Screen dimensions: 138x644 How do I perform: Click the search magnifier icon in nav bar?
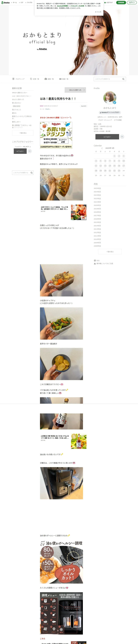[x=123, y=79]
